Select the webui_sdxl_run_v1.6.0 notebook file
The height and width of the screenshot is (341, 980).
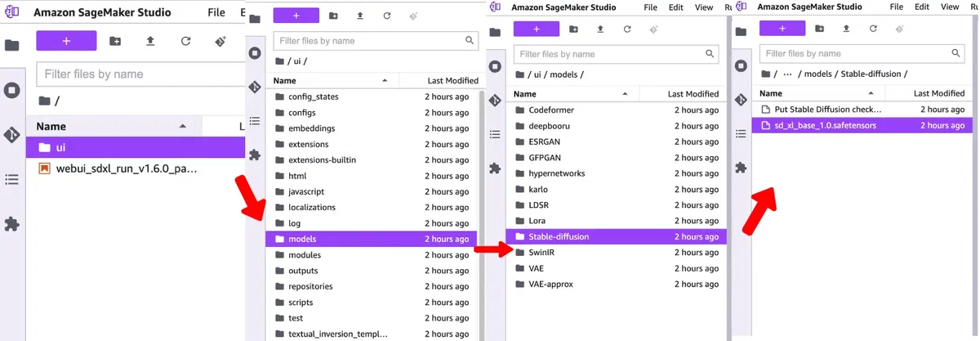pos(136,169)
